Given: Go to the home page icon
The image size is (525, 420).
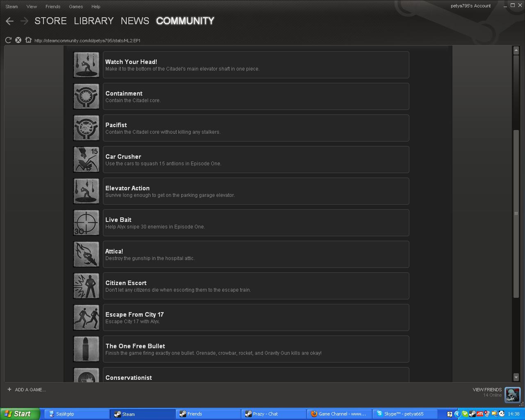Looking at the screenshot, I should tap(28, 40).
